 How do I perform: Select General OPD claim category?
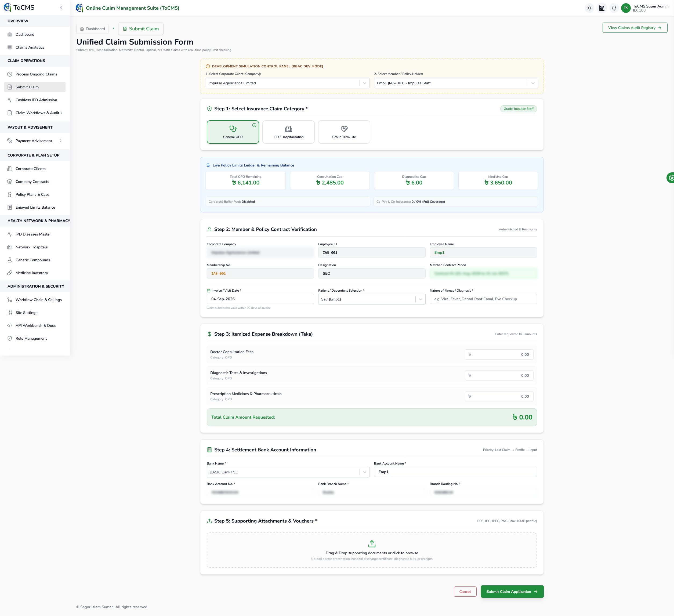(x=233, y=132)
